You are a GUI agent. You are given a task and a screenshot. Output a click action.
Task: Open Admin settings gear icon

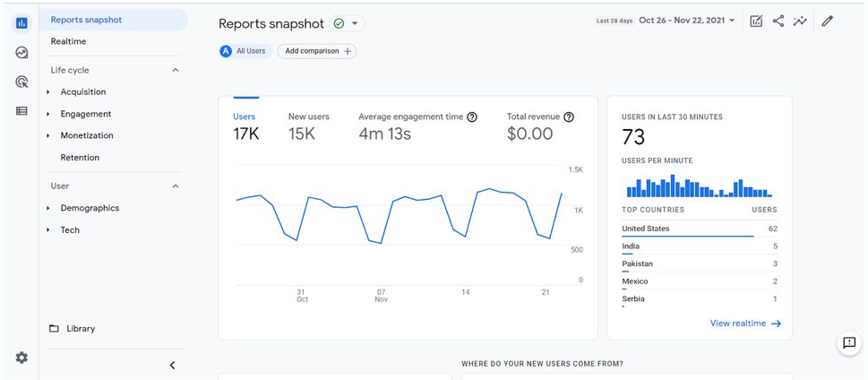point(21,358)
